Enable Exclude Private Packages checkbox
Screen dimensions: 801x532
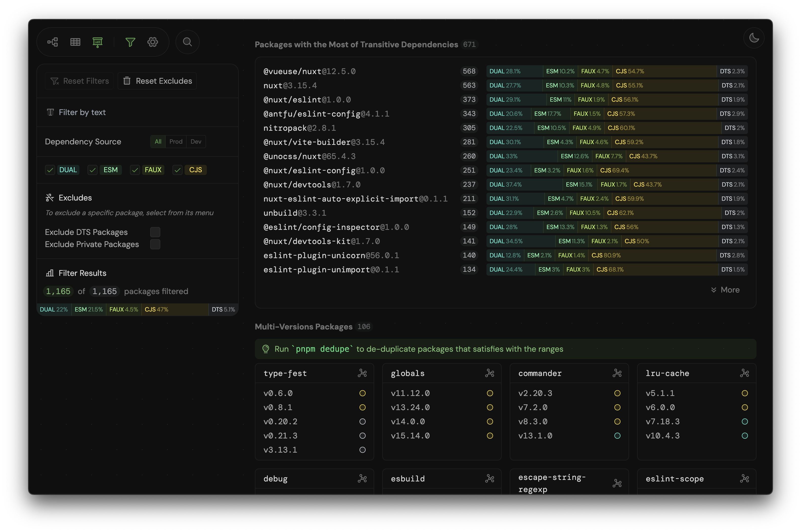pyautogui.click(x=155, y=244)
